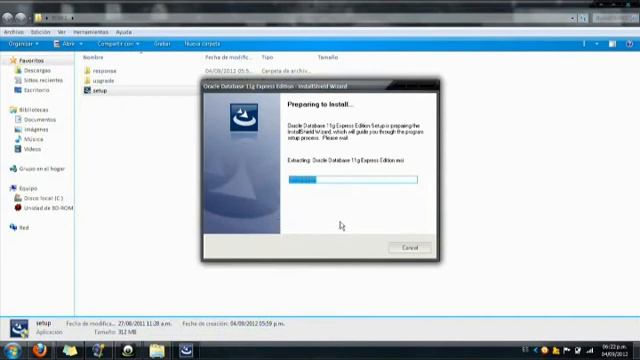The height and width of the screenshot is (360, 640).
Task: Select the upgrade folder
Action: tap(103, 80)
